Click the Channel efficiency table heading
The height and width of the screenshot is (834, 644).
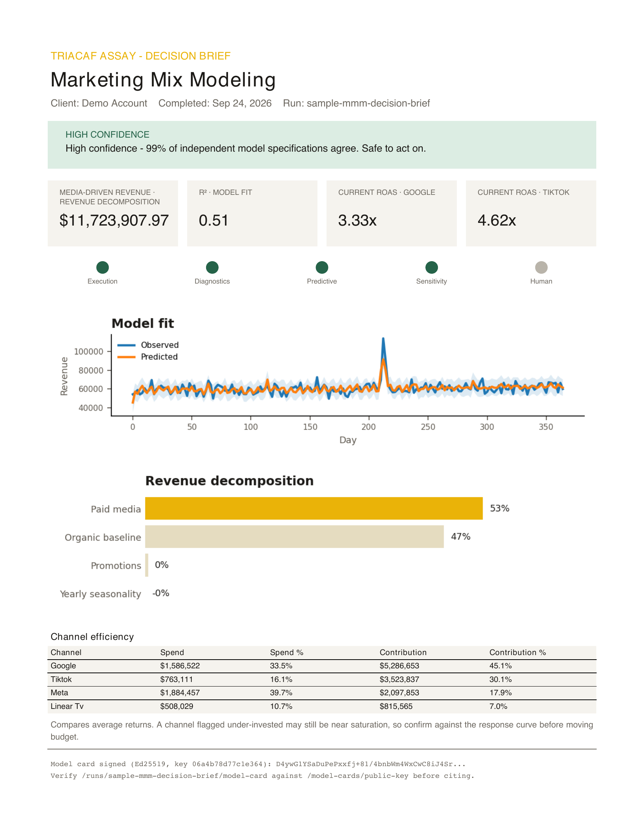(92, 637)
